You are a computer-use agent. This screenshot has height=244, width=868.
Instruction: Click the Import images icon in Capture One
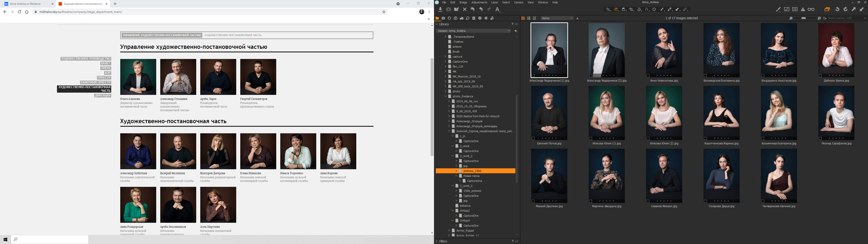point(440,9)
